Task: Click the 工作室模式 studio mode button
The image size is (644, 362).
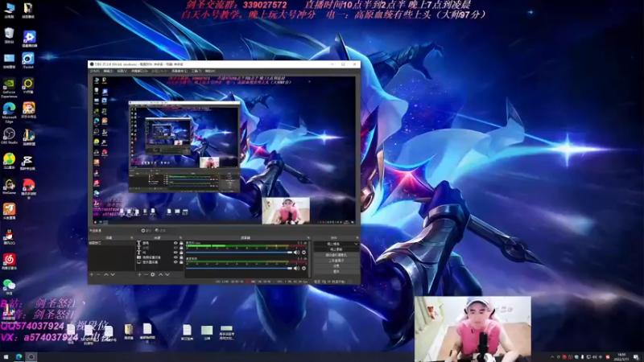Action: (x=336, y=261)
